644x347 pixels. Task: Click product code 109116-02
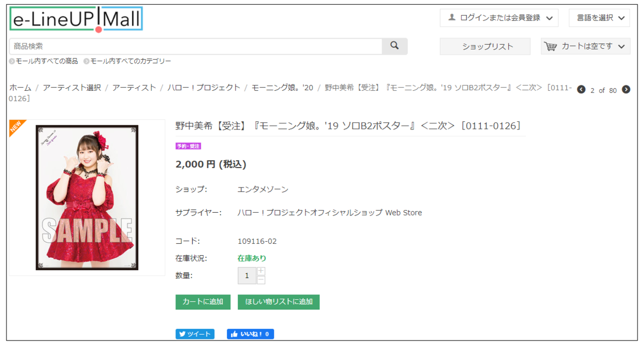point(257,241)
